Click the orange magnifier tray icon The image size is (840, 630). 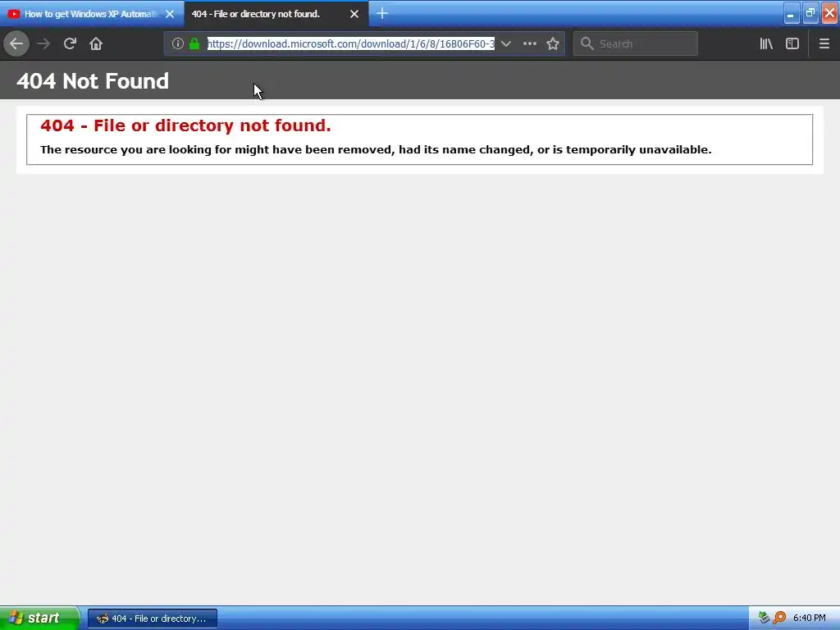[779, 618]
